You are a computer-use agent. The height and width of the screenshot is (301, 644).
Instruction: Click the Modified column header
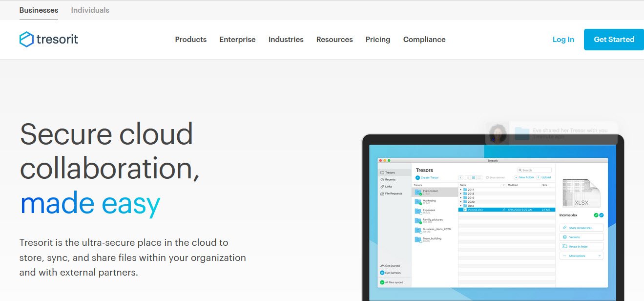[x=513, y=185]
